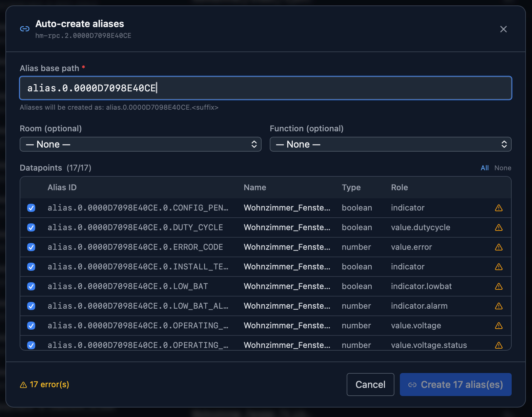Uncheck the DUTY_CYCLE alias checkbox
The width and height of the screenshot is (532, 417).
(31, 227)
